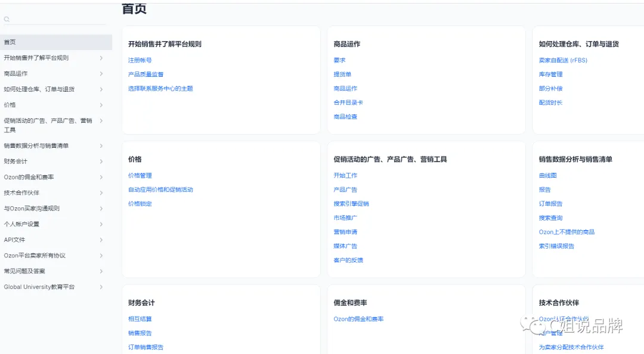Open the 注册帐号 link
This screenshot has height=354, width=644.
tap(140, 60)
